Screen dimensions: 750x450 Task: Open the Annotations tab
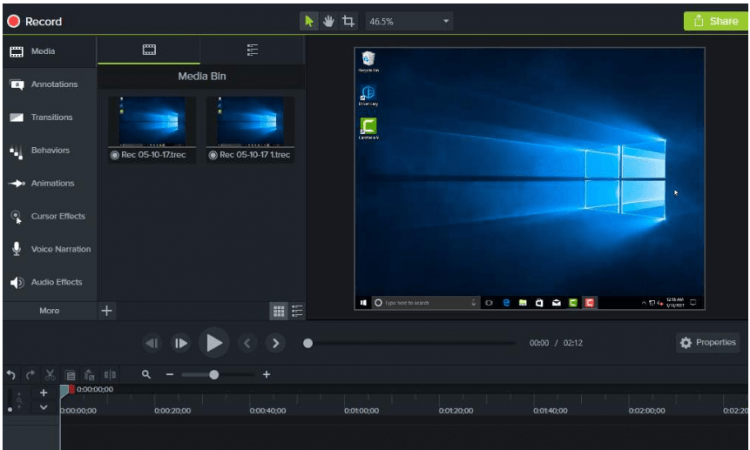tap(50, 84)
